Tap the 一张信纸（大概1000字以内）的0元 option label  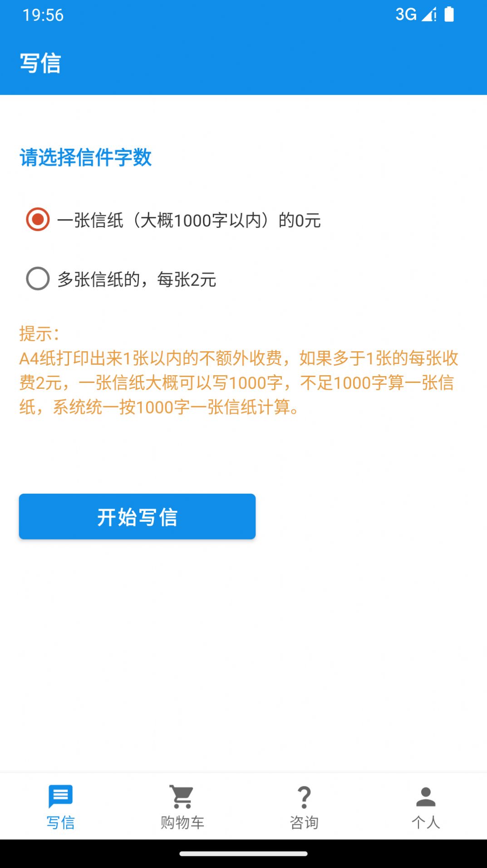(x=189, y=221)
